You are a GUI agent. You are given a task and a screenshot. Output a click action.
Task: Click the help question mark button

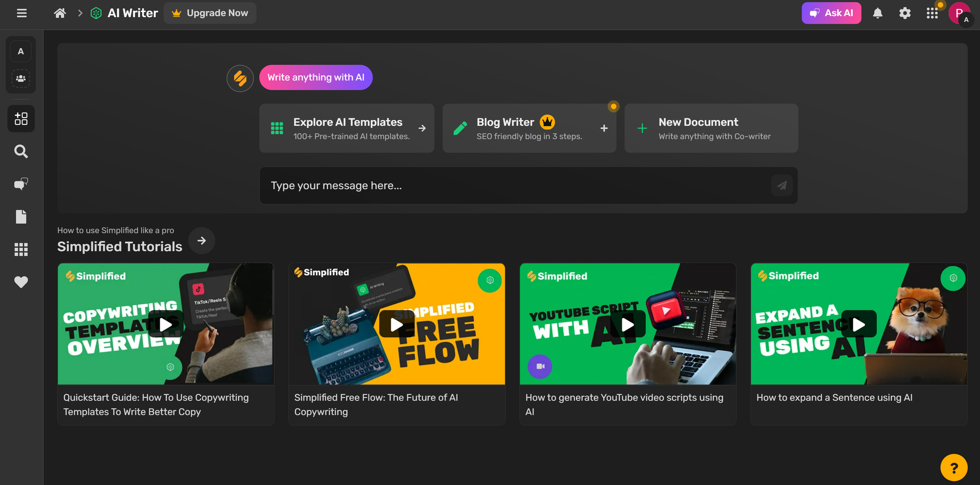954,468
